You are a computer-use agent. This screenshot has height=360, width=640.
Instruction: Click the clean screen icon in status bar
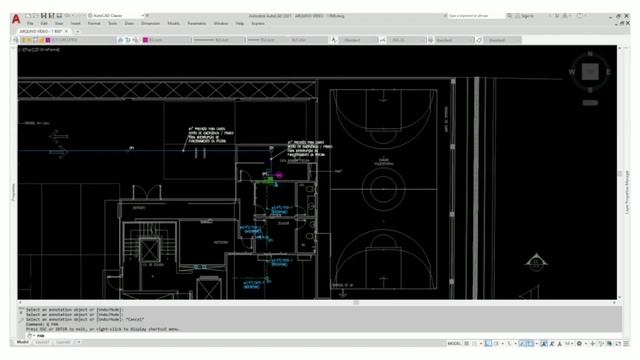(618, 344)
